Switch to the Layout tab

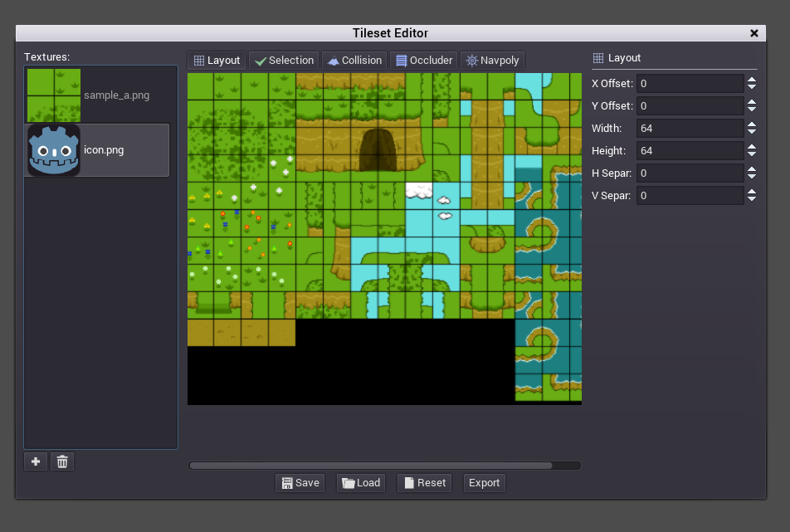(217, 61)
